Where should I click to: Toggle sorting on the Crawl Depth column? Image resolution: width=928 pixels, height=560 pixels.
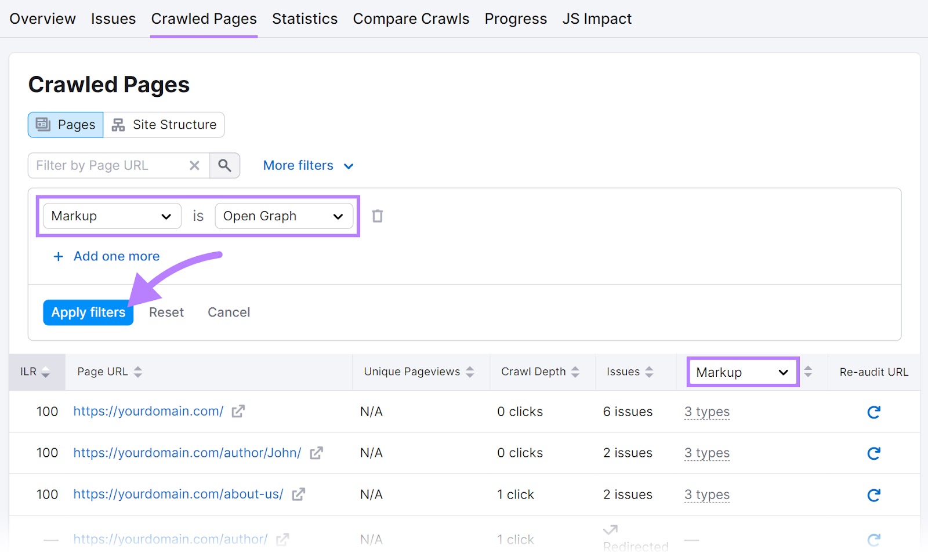click(x=575, y=372)
